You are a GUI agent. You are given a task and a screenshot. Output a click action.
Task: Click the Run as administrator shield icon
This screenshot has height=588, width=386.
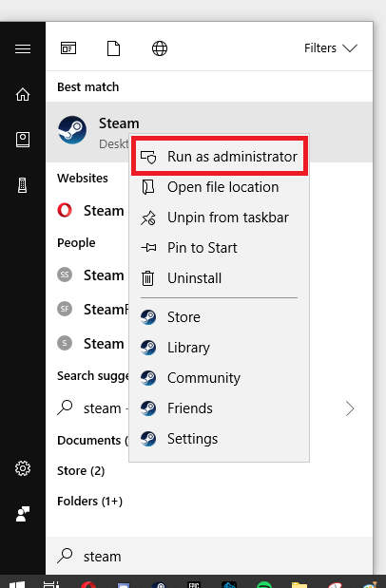click(148, 157)
